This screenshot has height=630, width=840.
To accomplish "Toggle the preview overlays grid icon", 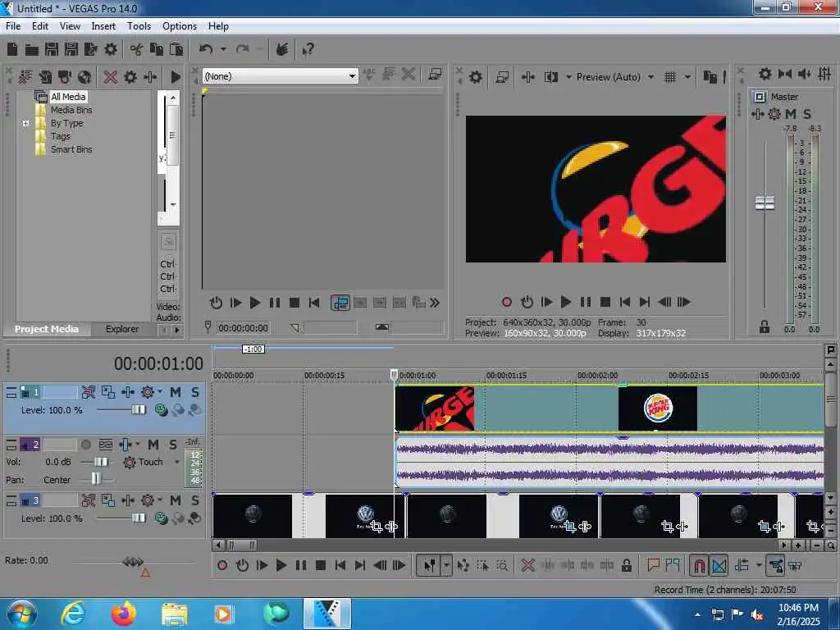I will click(x=669, y=77).
